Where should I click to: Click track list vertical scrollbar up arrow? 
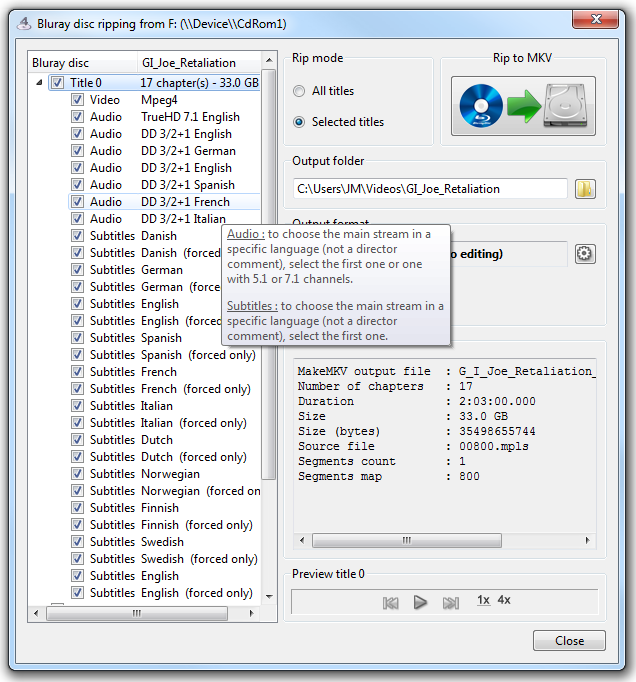pos(269,60)
